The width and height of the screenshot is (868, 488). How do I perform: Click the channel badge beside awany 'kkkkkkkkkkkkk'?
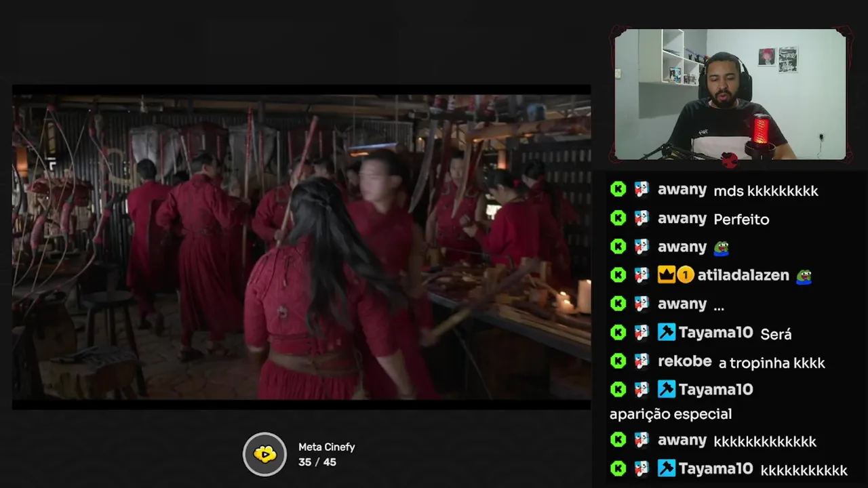pyautogui.click(x=642, y=440)
